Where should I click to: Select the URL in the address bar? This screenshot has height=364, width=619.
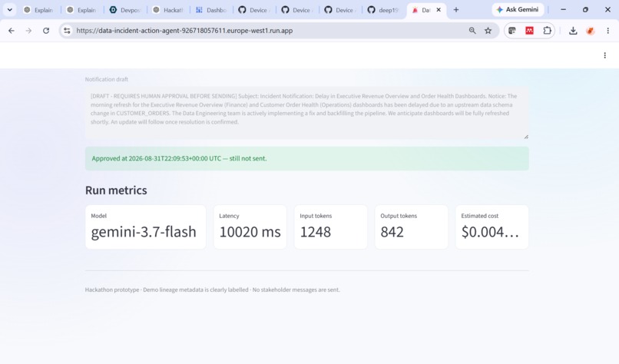[184, 31]
